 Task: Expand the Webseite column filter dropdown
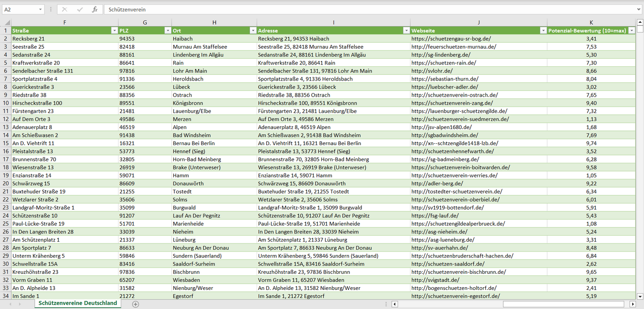[543, 31]
